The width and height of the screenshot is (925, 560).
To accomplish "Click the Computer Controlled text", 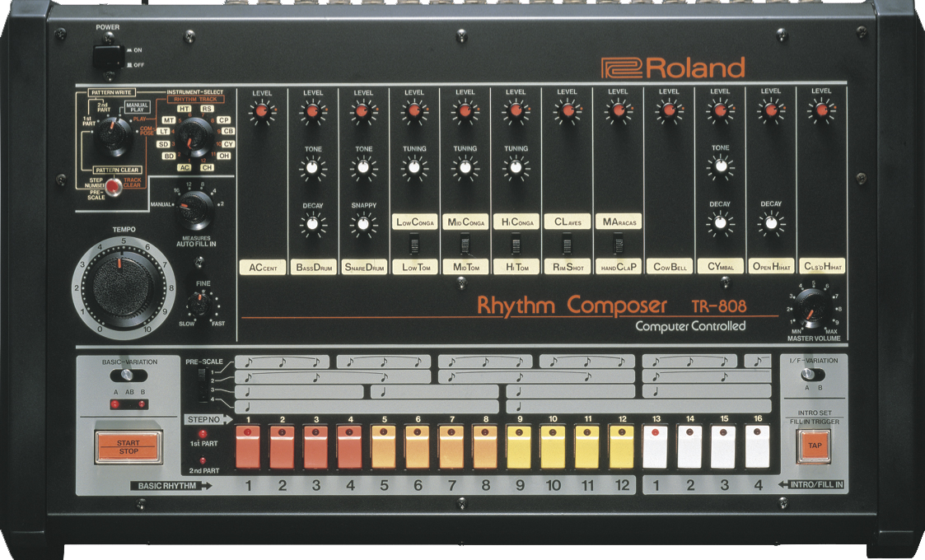I will 690,326.
